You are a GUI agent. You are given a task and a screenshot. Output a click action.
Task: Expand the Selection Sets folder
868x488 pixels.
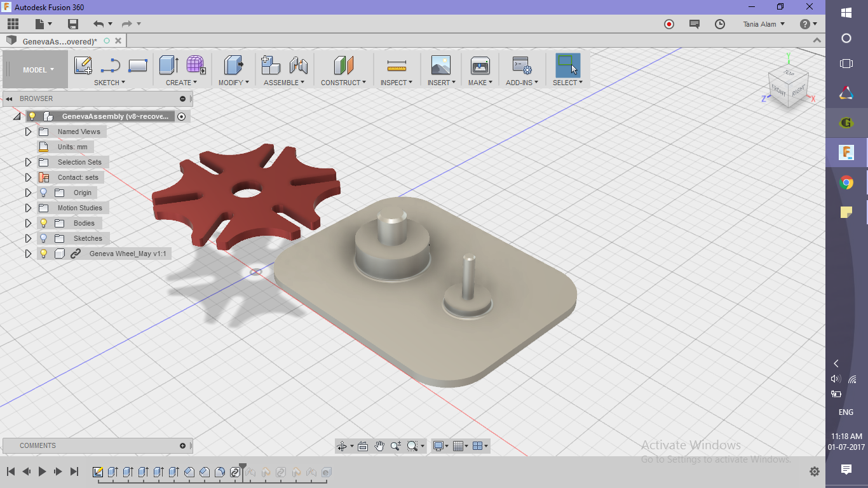(x=28, y=162)
